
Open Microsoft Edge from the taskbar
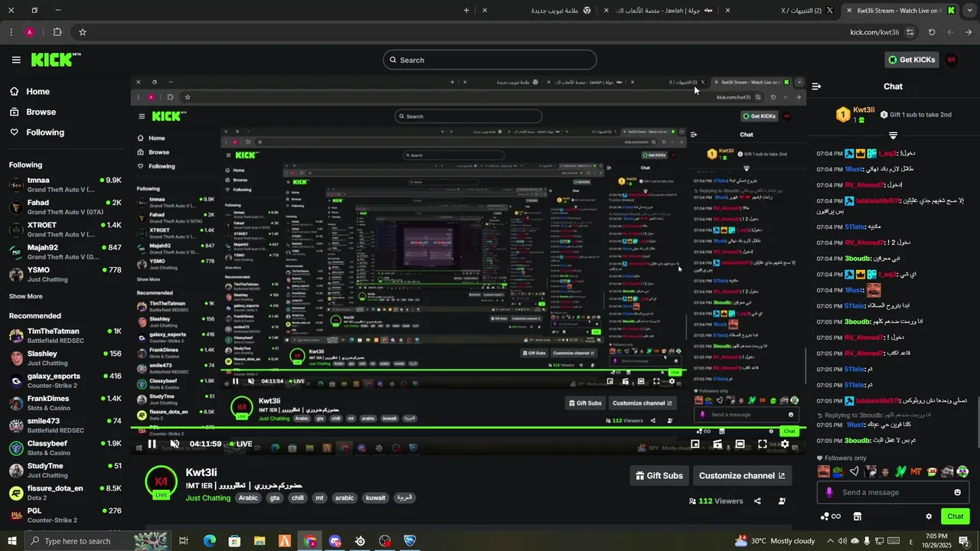click(210, 541)
